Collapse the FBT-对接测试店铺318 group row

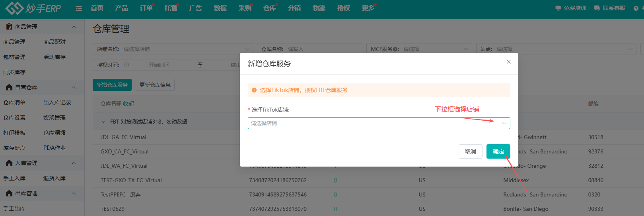coord(104,122)
